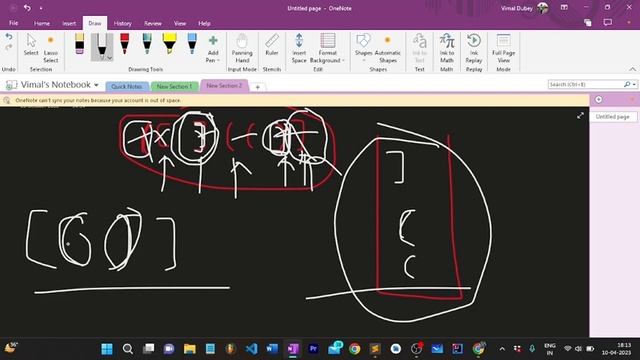Click the Add Page plus button

click(x=598, y=100)
